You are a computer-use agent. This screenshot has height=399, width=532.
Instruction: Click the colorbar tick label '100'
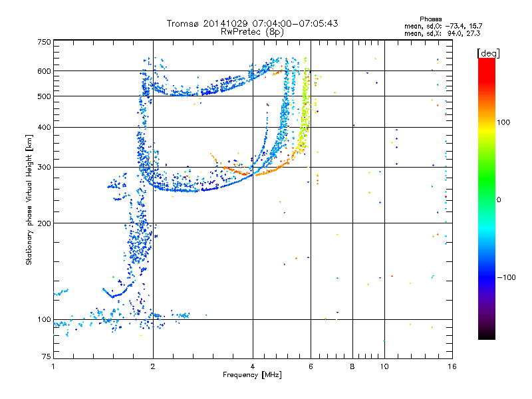[503, 122]
